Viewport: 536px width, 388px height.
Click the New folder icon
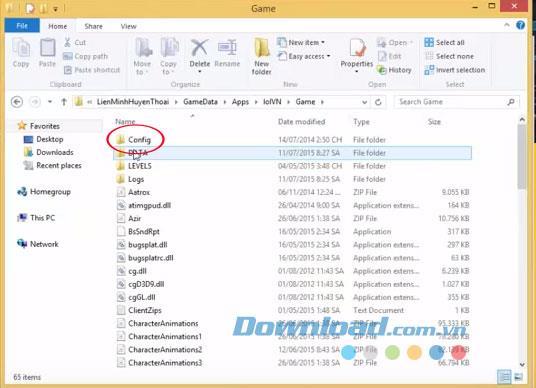pos(262,48)
